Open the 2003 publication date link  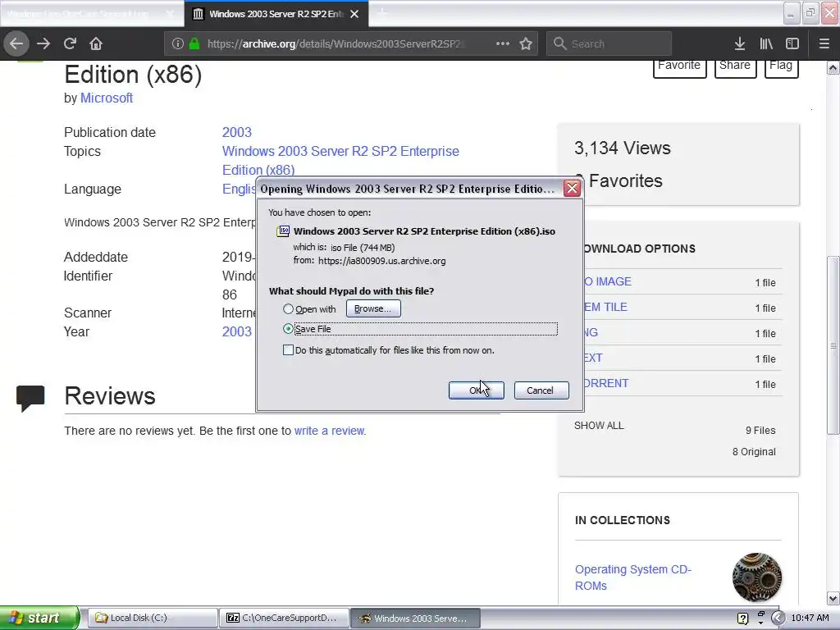tap(237, 132)
